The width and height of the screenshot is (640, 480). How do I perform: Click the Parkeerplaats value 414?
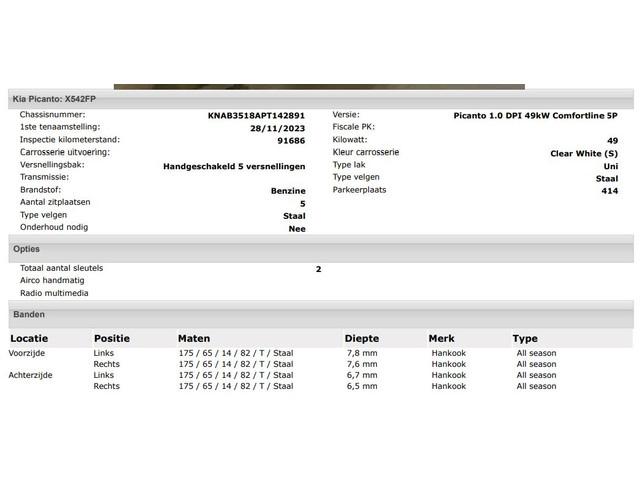609,191
